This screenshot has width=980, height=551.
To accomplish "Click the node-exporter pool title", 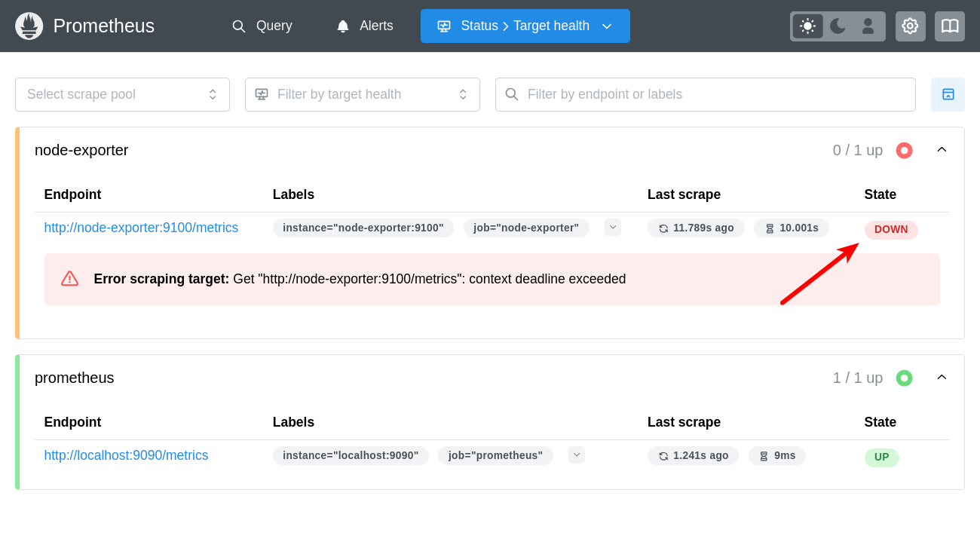I will (x=81, y=150).
